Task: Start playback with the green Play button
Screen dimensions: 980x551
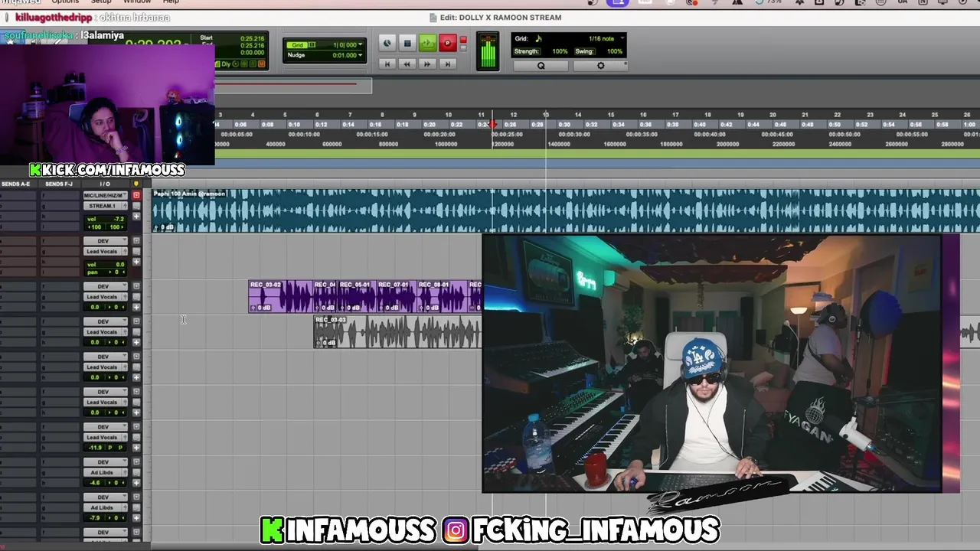Action: (427, 44)
